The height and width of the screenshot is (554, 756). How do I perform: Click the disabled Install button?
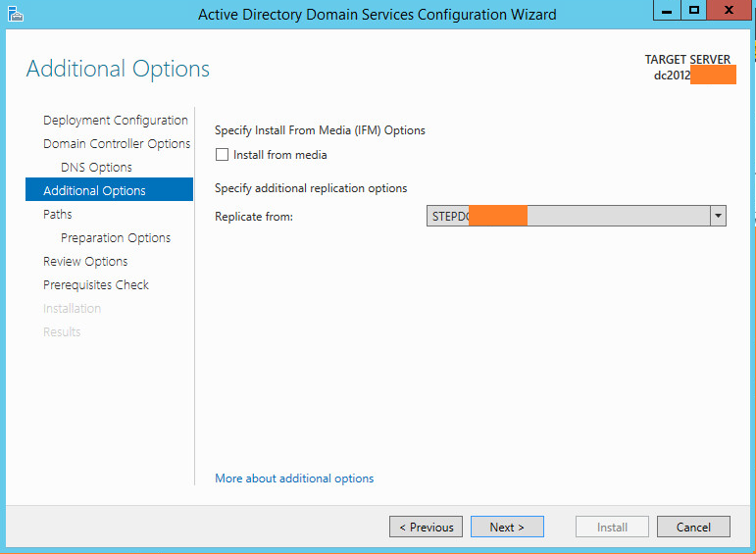612,528
